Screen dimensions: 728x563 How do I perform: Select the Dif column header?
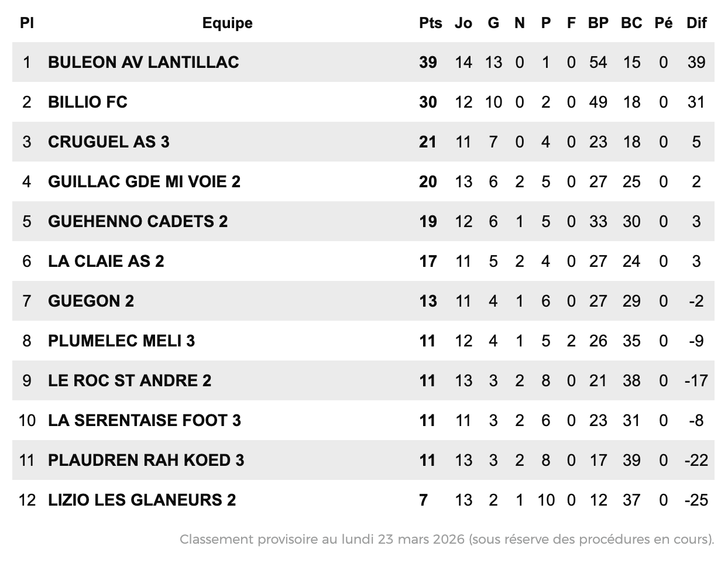[696, 23]
